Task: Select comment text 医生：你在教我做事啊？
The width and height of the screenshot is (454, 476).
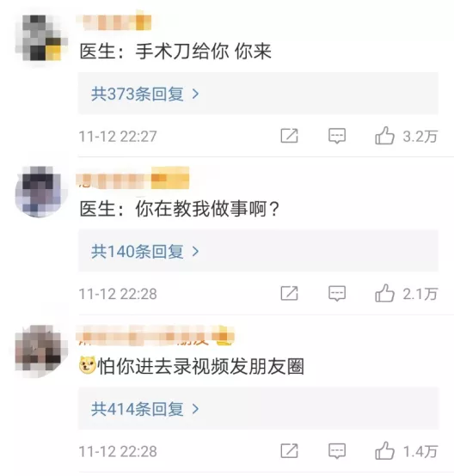Action: tap(180, 209)
